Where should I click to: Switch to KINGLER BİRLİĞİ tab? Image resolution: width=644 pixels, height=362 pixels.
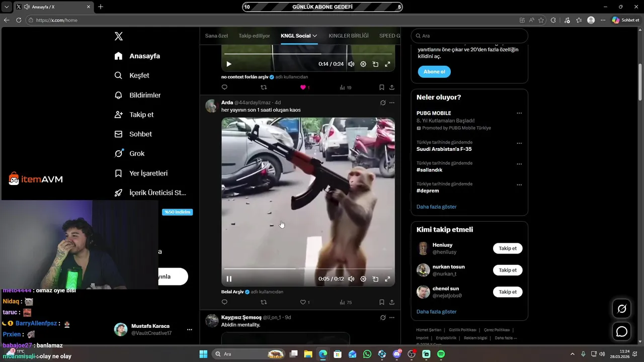click(349, 36)
